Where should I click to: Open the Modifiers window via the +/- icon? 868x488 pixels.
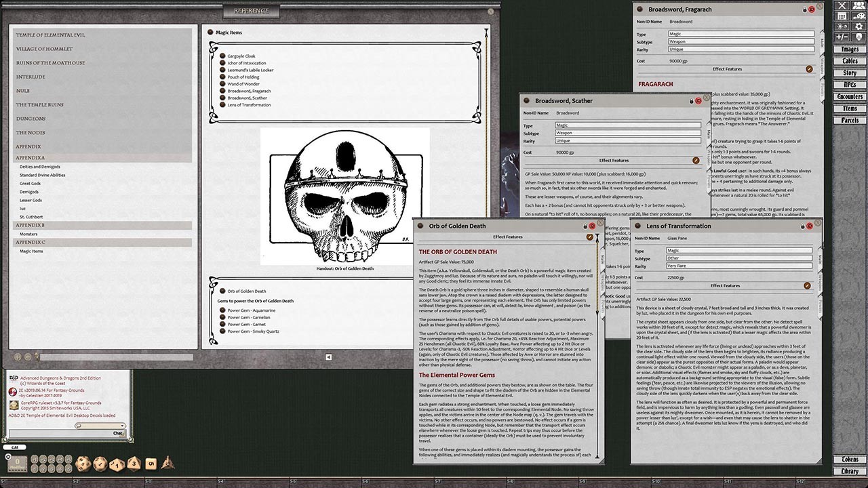(842, 36)
